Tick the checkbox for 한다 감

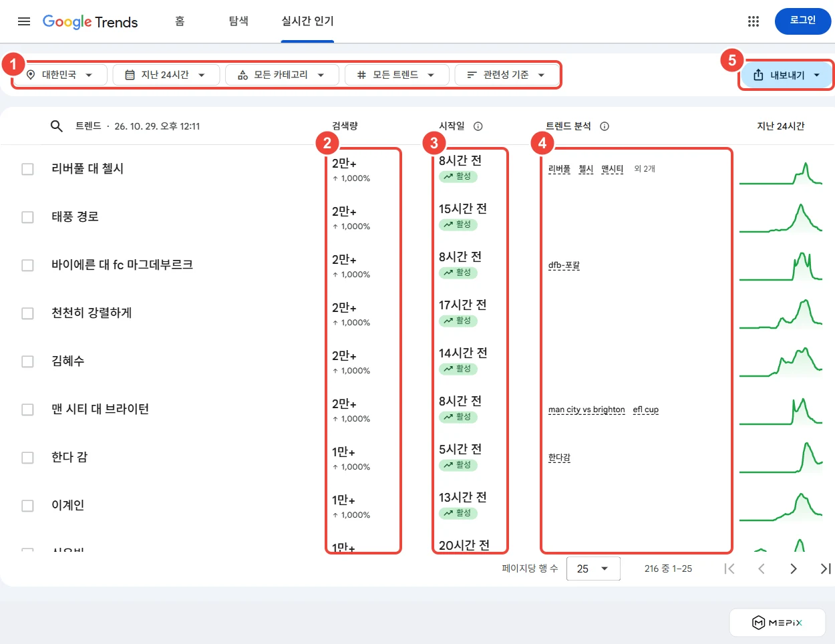pos(27,458)
